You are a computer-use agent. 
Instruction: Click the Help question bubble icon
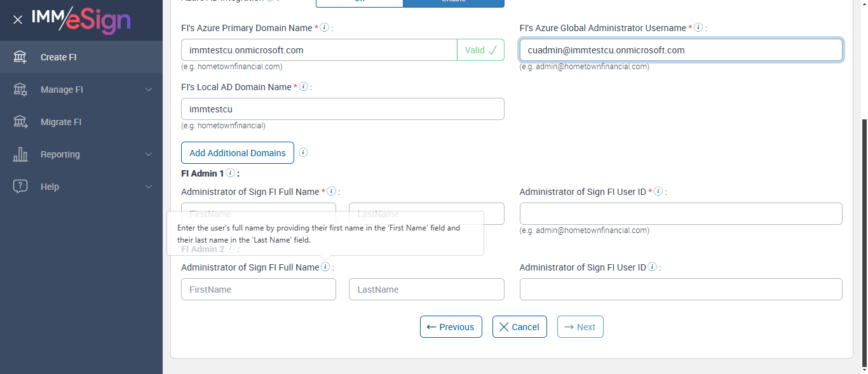pyautogui.click(x=20, y=187)
